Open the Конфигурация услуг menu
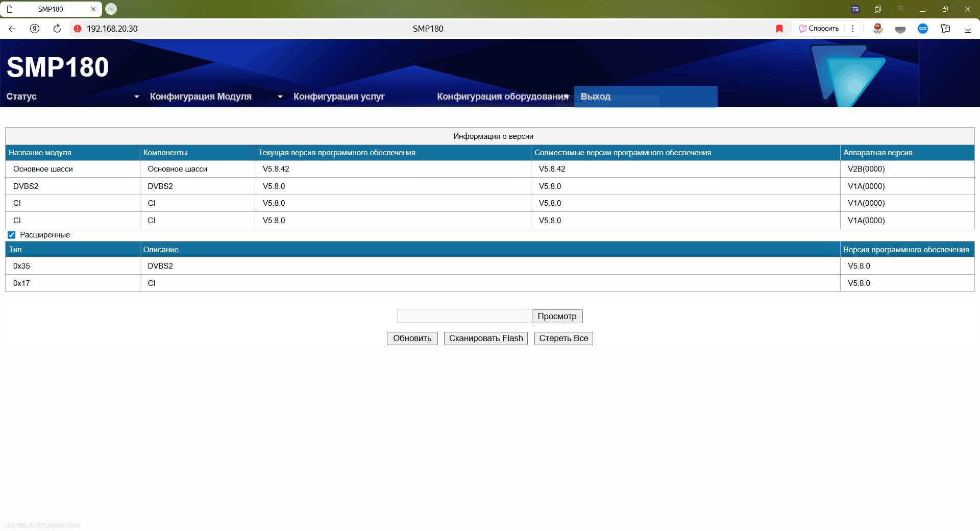 click(x=339, y=96)
